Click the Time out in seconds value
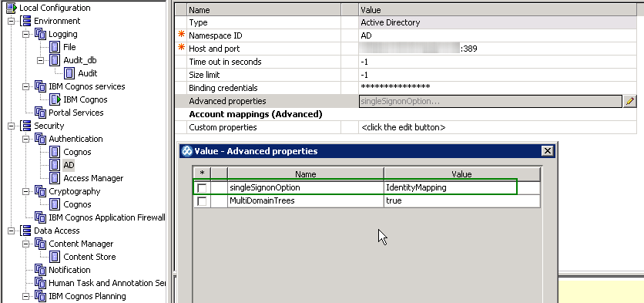Viewport: 644px width, 303px height. tap(498, 62)
